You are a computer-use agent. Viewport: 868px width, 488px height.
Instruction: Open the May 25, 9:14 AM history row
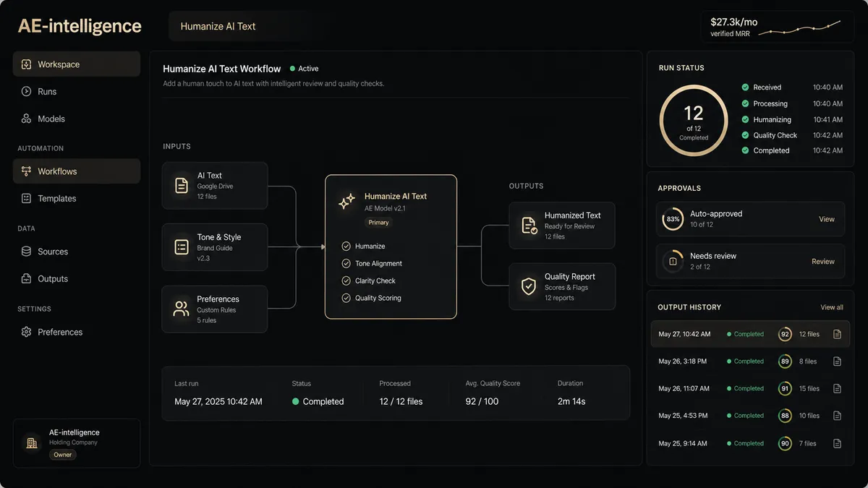[x=750, y=443]
